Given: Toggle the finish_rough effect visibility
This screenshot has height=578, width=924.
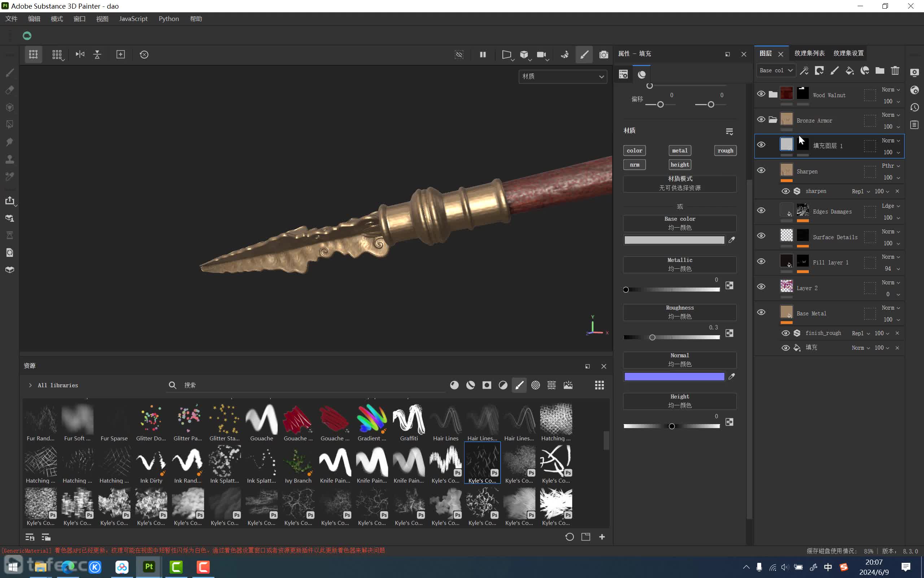Looking at the screenshot, I should click(x=785, y=333).
